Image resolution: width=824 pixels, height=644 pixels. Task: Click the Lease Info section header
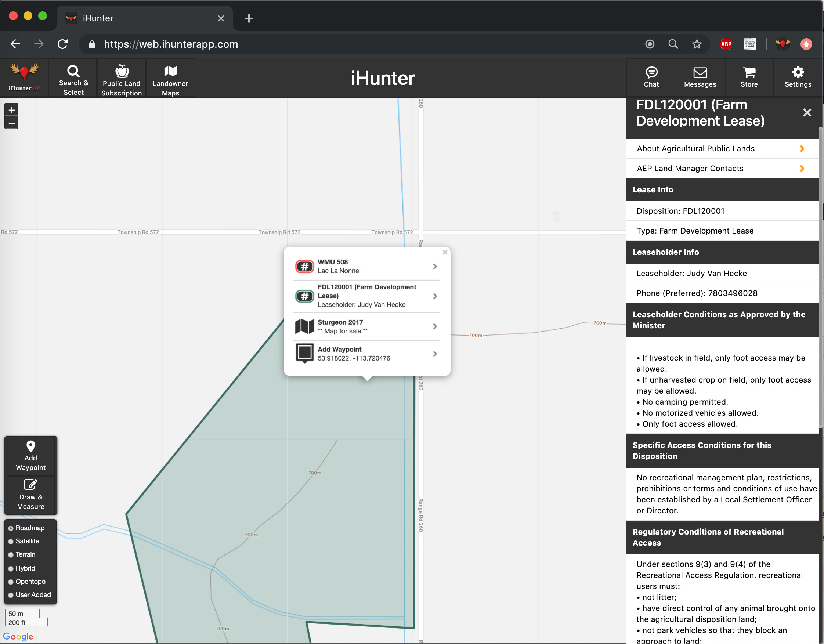tap(722, 190)
